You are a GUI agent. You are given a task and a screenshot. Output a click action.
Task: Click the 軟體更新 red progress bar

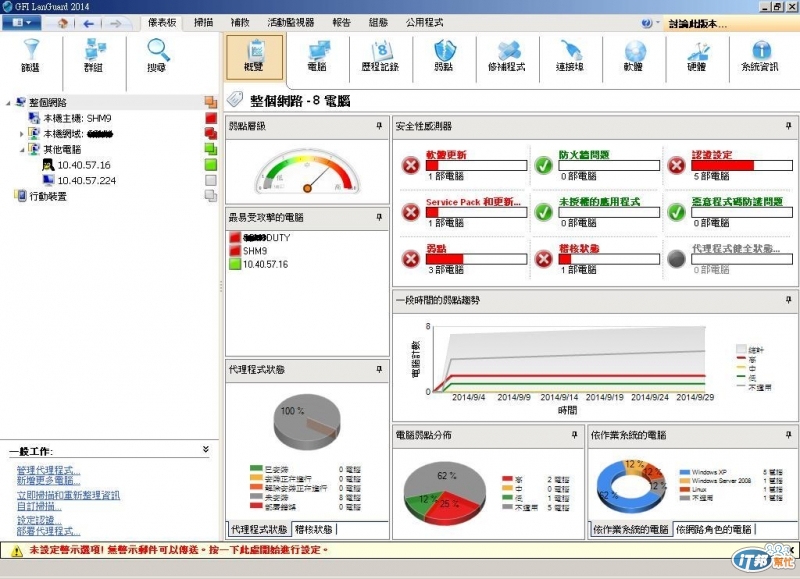[x=477, y=165]
